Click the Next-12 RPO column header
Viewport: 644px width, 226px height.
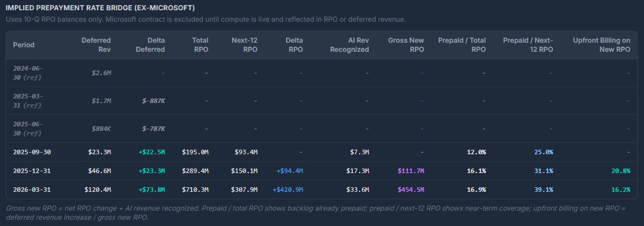pyautogui.click(x=244, y=45)
